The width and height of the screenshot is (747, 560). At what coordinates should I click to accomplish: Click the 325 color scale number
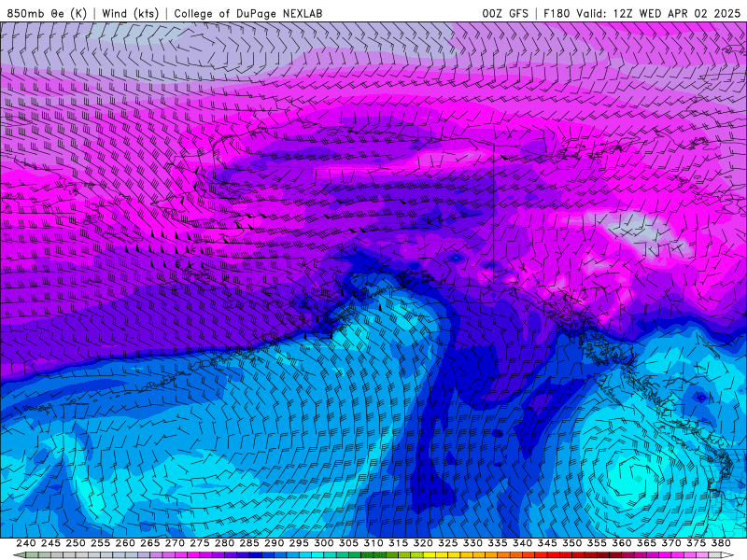coord(448,543)
